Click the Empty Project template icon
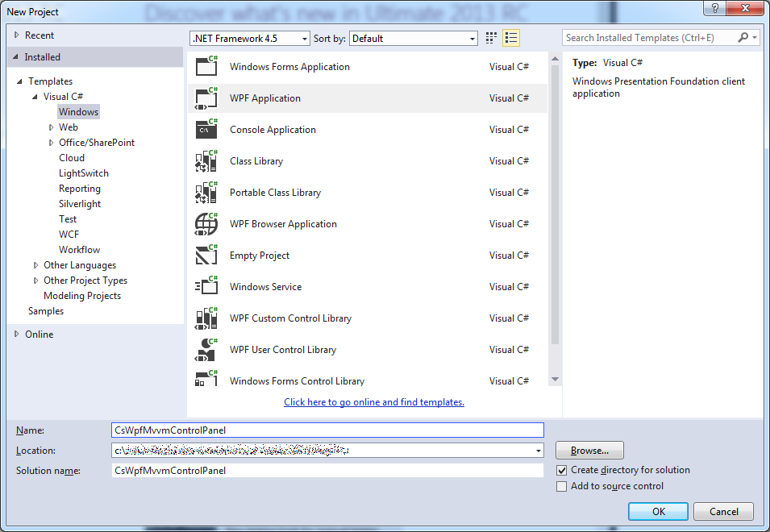The image size is (770, 532). (x=206, y=256)
